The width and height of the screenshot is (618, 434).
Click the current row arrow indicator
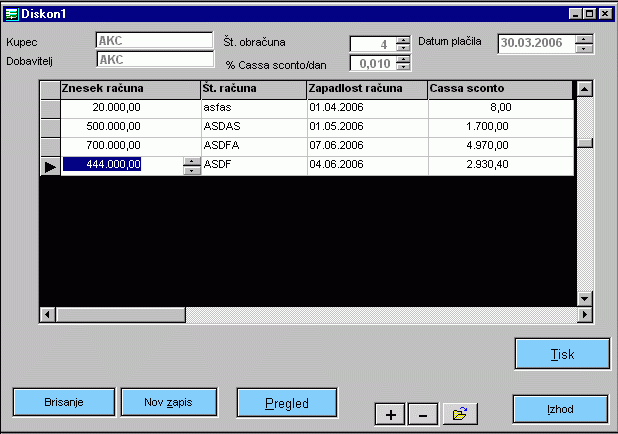tap(49, 166)
